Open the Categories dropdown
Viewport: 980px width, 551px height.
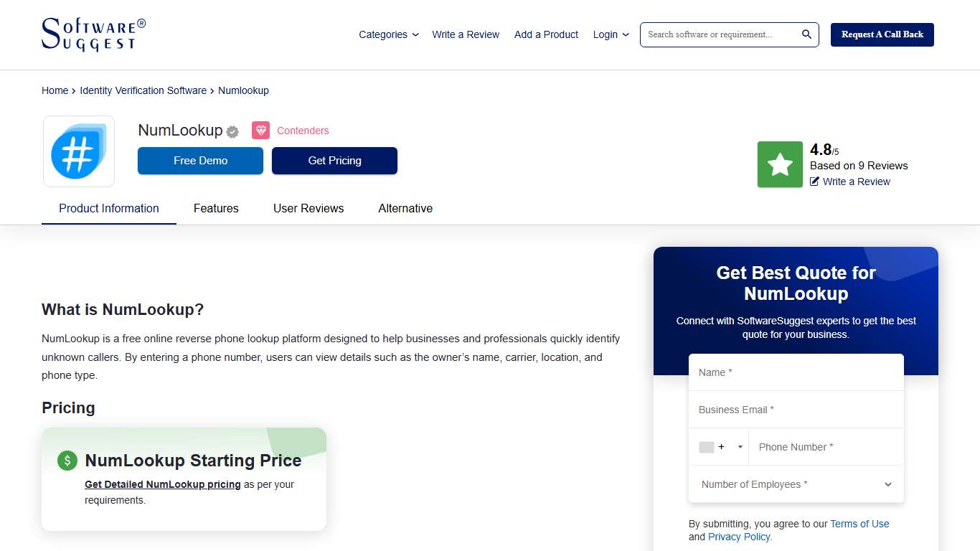point(388,34)
